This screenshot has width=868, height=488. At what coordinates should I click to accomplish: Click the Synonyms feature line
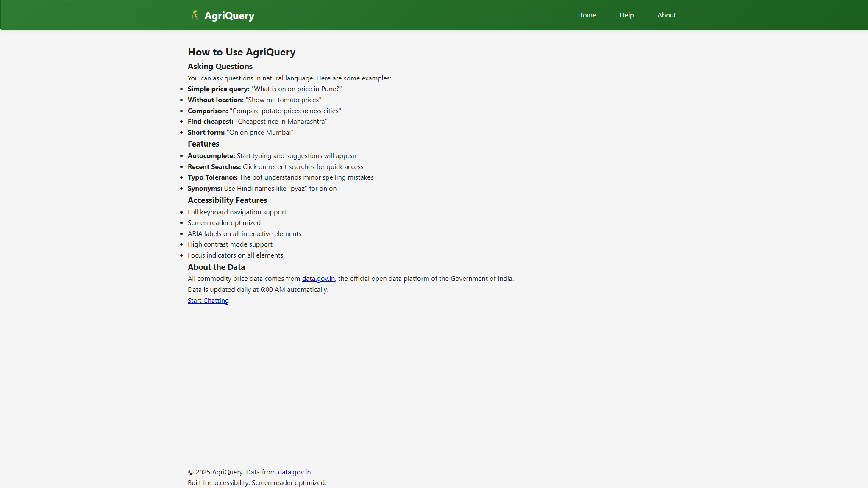click(262, 188)
